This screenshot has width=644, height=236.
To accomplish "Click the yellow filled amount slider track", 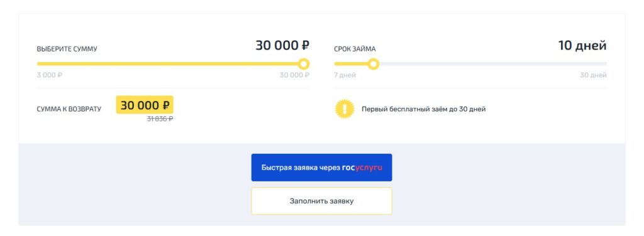I will pos(167,64).
